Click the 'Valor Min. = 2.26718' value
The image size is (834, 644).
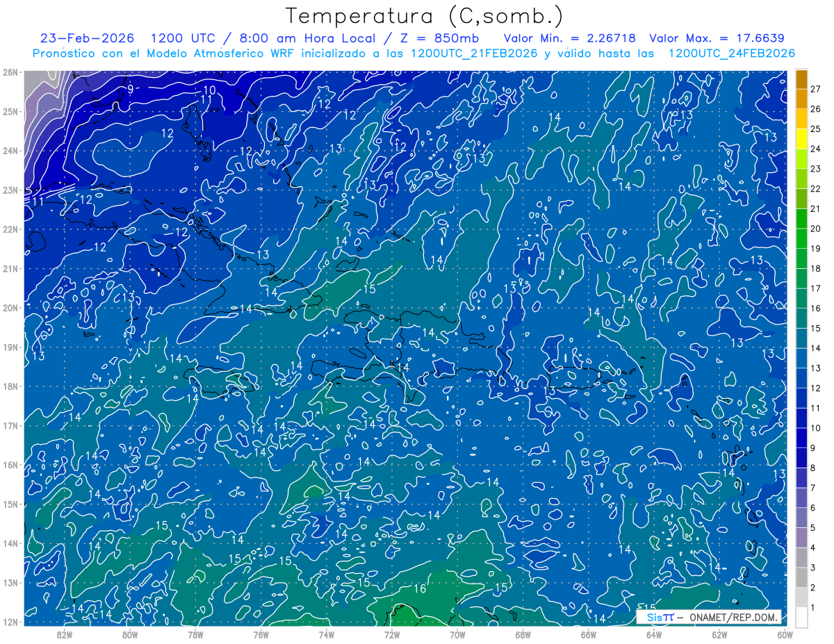(569, 38)
